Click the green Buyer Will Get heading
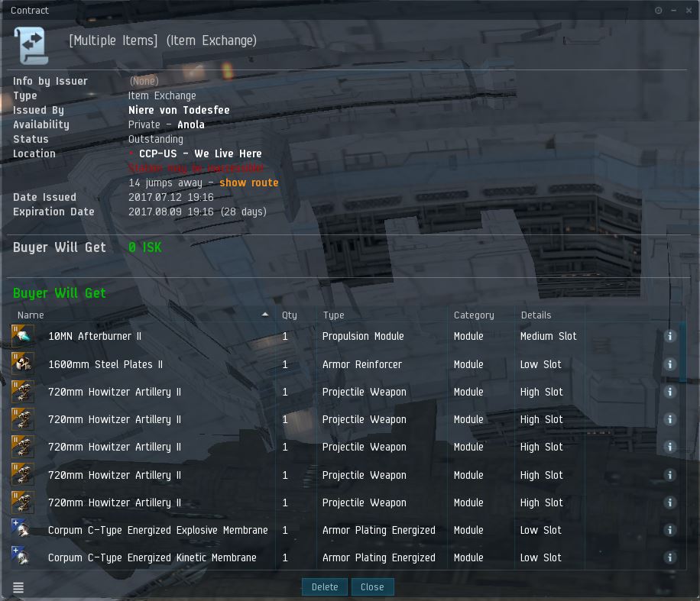The width and height of the screenshot is (700, 601). click(60, 293)
